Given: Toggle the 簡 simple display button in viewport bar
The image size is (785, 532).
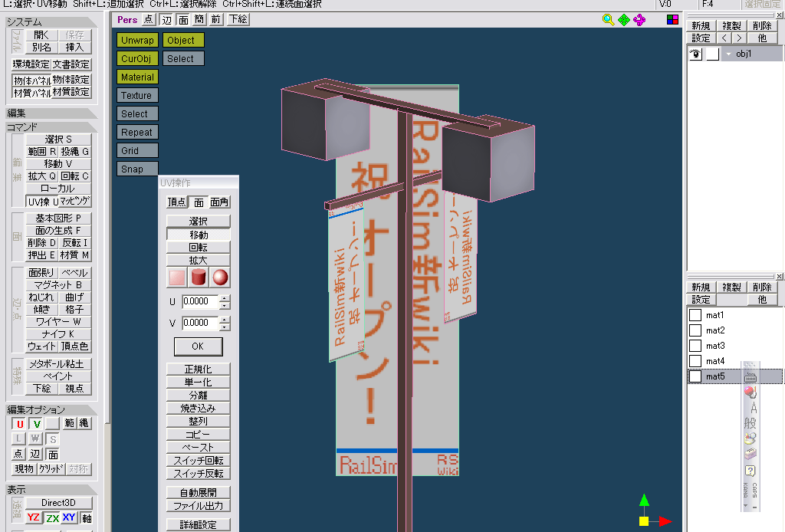Looking at the screenshot, I should tap(199, 19).
